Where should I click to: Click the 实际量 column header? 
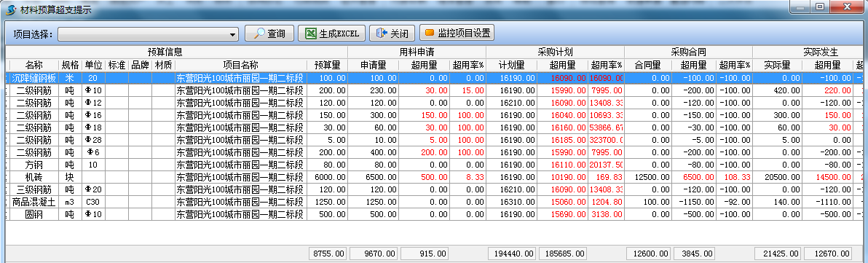point(777,66)
